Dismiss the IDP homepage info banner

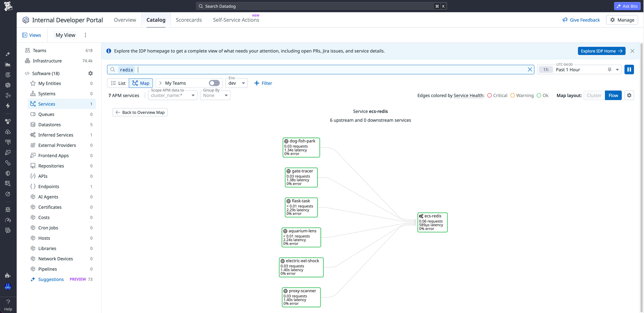[632, 51]
